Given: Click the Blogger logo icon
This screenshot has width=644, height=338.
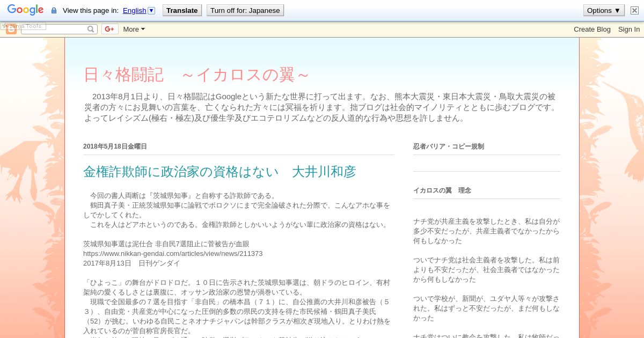Looking at the screenshot, I should pos(11,30).
